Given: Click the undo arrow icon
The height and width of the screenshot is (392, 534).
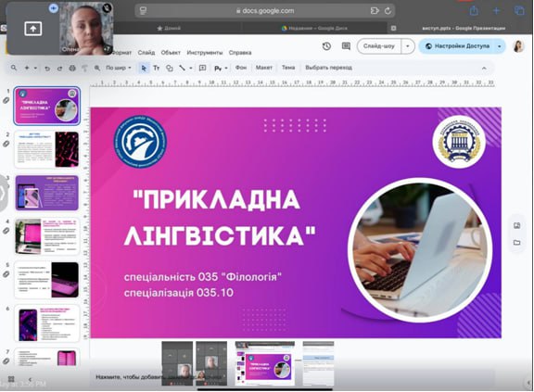Looking at the screenshot, I should (47, 68).
